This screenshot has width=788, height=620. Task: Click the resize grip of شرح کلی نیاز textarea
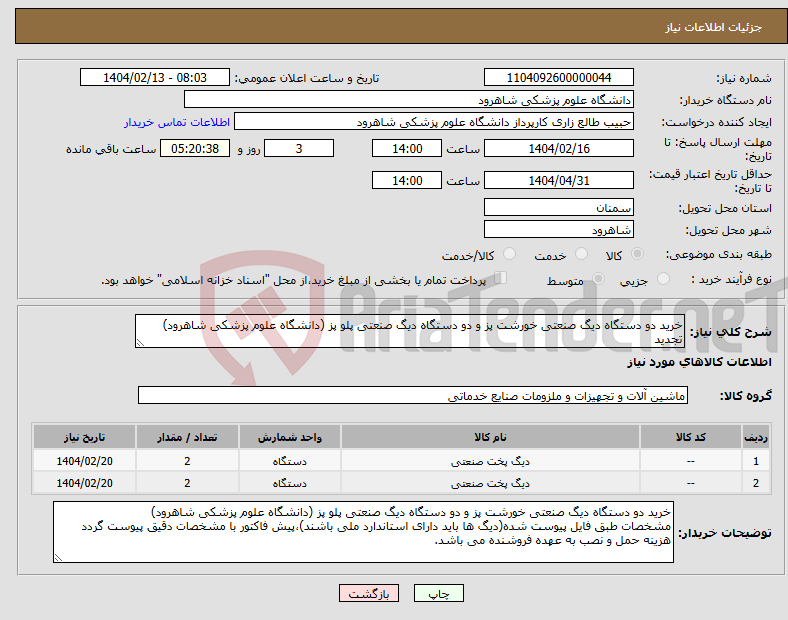[x=140, y=343]
